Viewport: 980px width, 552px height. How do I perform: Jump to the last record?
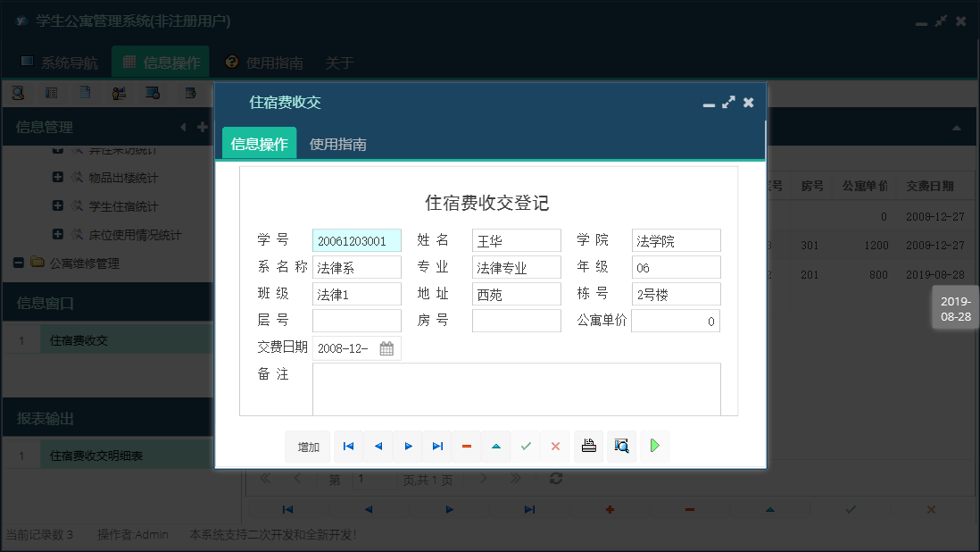coord(437,447)
